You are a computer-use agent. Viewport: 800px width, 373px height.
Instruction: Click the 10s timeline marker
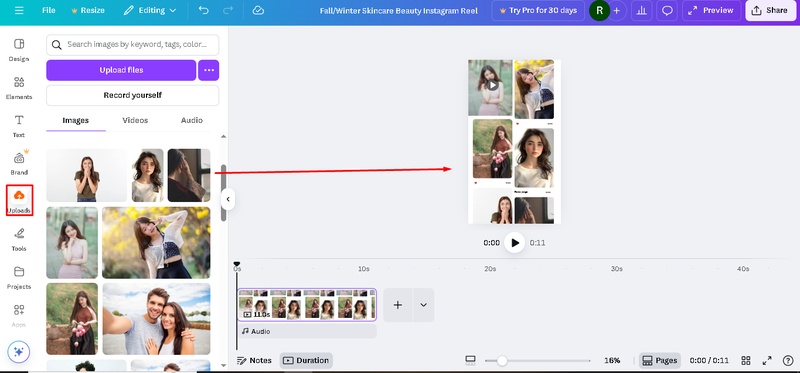tap(363, 269)
